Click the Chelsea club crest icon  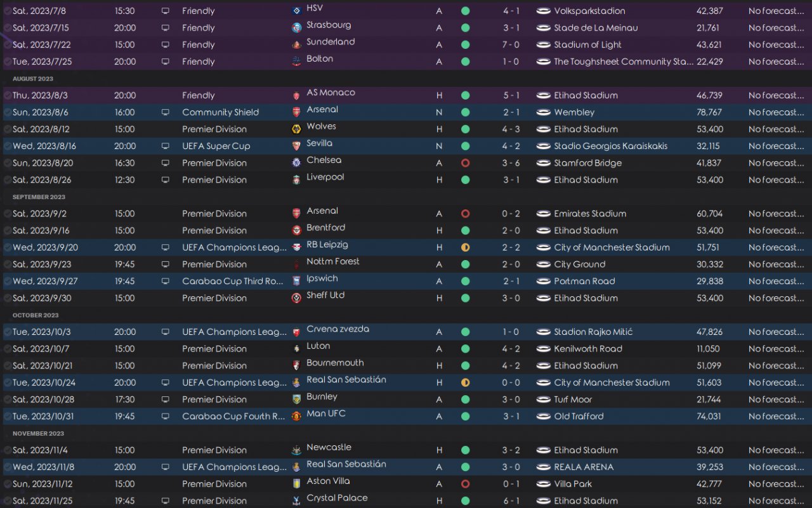click(x=296, y=163)
